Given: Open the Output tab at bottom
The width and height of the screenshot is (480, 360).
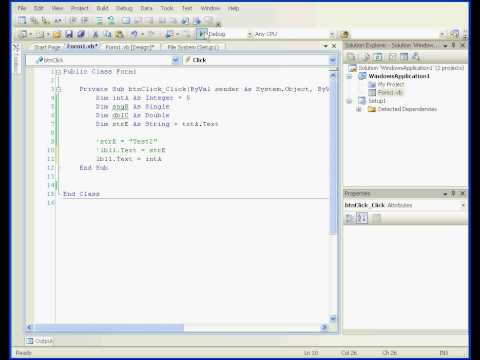Looking at the screenshot, I should pos(40,341).
